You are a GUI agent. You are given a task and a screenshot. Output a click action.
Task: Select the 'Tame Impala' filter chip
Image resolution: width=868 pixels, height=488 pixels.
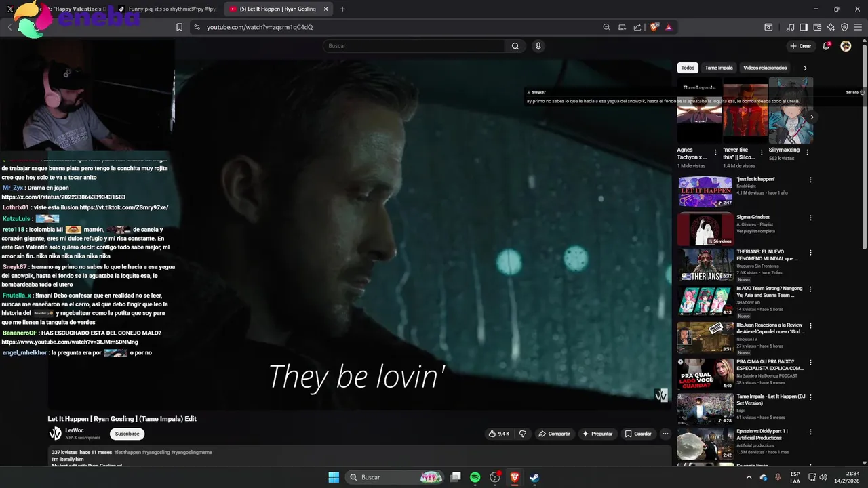click(x=719, y=68)
